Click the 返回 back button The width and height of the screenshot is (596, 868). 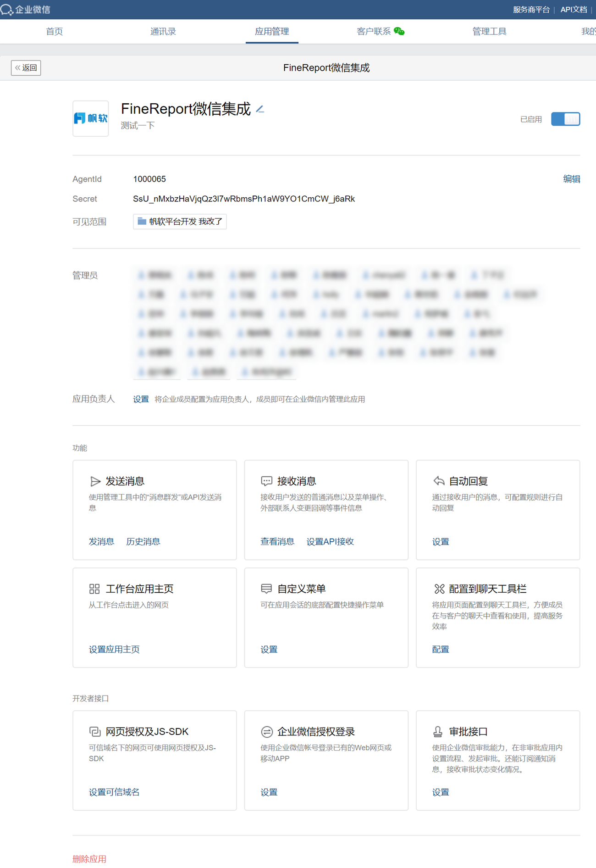click(x=26, y=68)
